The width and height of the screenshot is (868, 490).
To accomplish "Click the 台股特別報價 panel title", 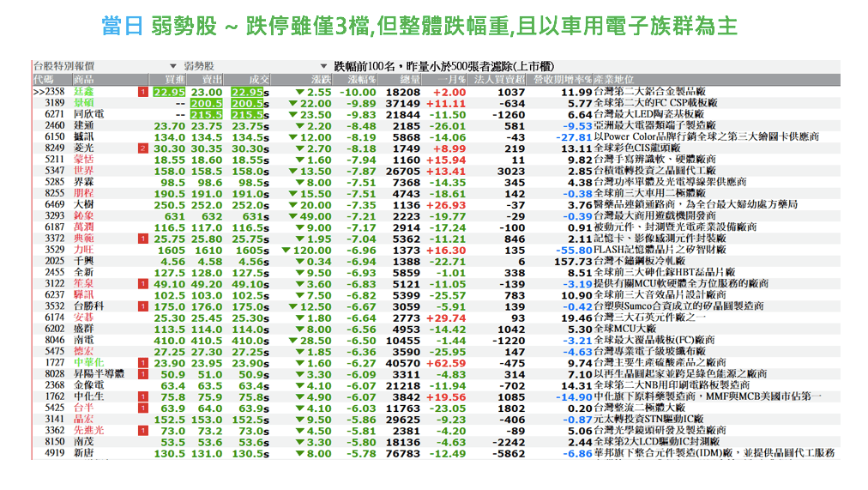I will click(63, 66).
